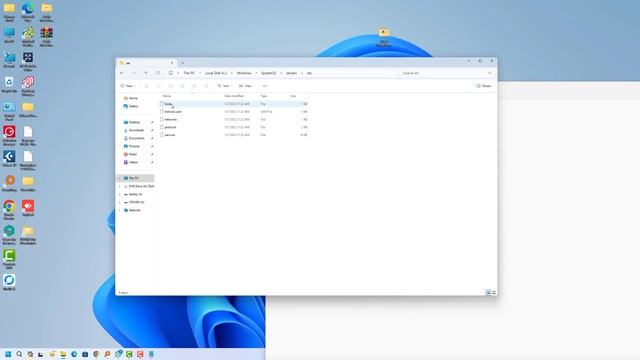Open Pictures quick access folder
This screenshot has height=360, width=640.
point(132,146)
